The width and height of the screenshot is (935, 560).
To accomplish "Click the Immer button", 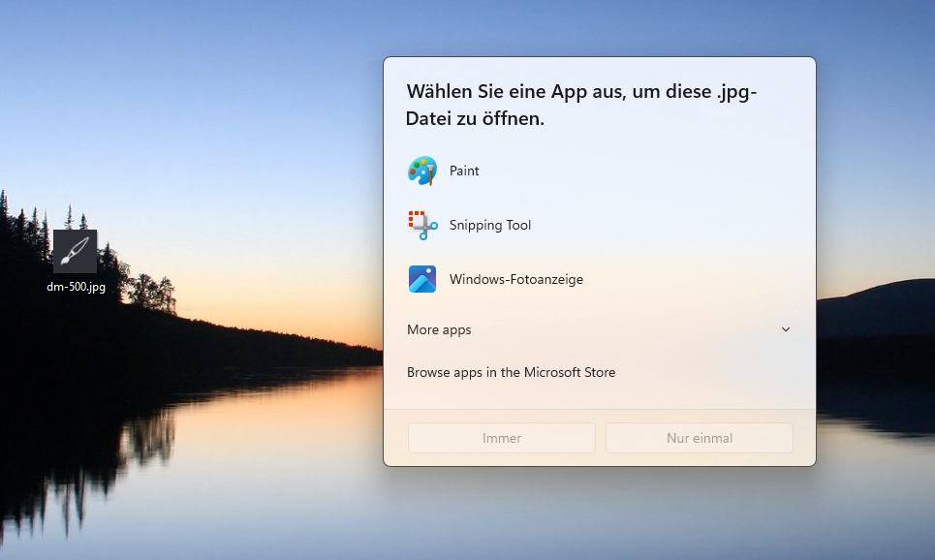I will click(x=502, y=438).
